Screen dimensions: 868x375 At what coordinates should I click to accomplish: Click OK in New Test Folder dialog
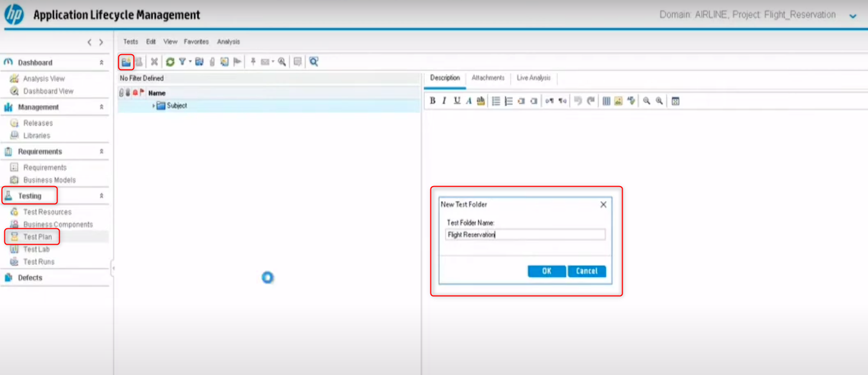pos(546,271)
